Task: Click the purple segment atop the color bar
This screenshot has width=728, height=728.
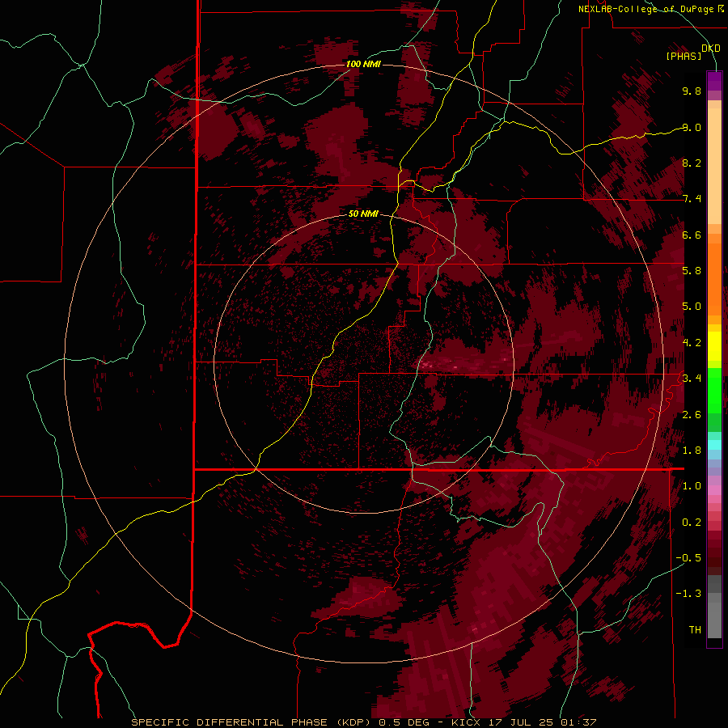Action: (x=714, y=81)
